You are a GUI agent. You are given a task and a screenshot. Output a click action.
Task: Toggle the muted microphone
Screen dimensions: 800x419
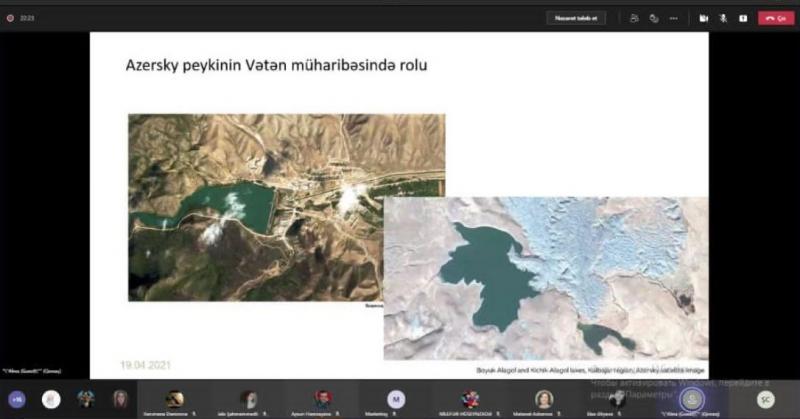[x=723, y=18]
